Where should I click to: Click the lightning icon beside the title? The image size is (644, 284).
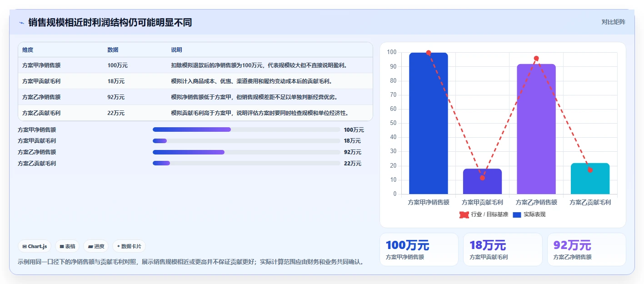[x=21, y=22]
